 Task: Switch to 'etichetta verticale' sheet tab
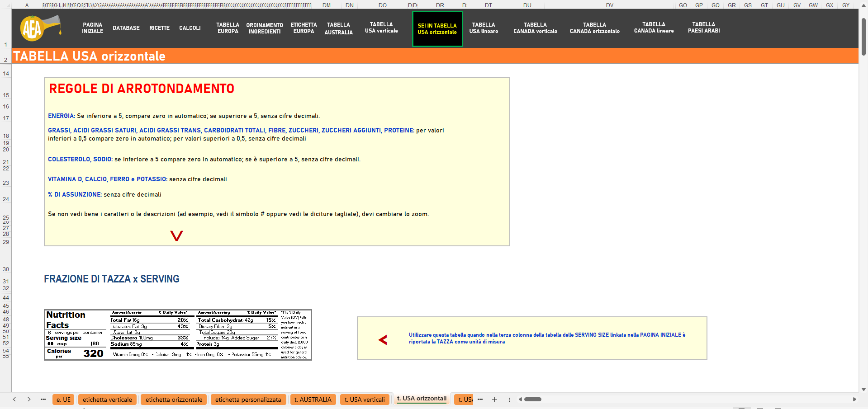click(x=107, y=400)
